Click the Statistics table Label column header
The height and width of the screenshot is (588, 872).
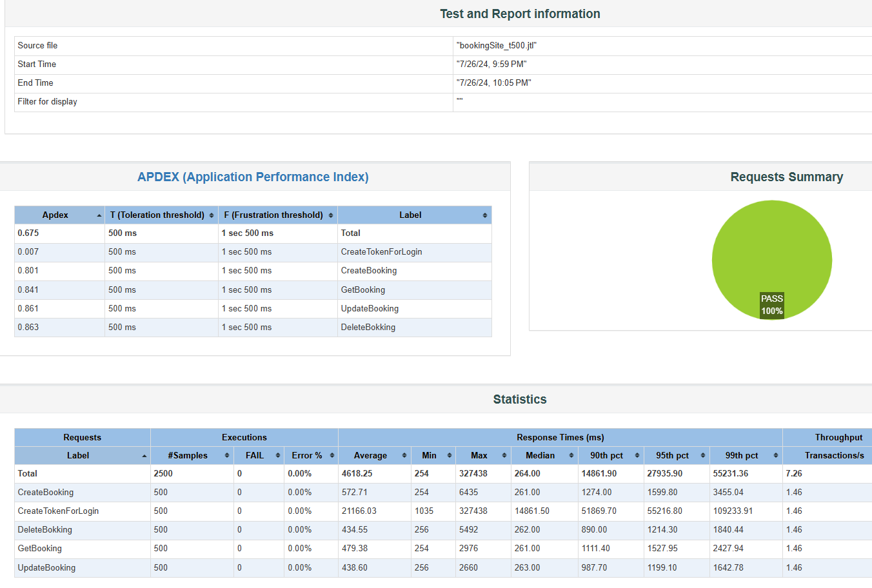point(78,456)
